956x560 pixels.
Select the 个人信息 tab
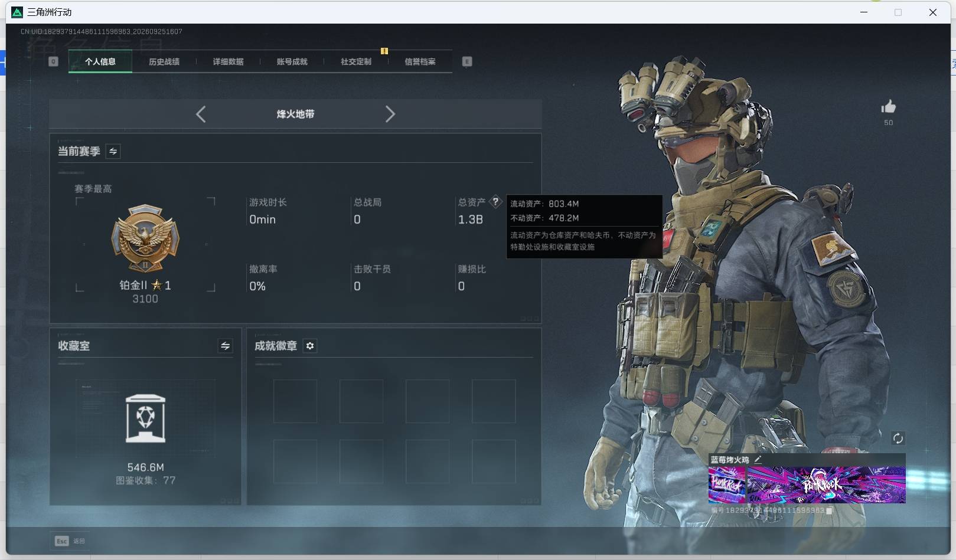100,62
